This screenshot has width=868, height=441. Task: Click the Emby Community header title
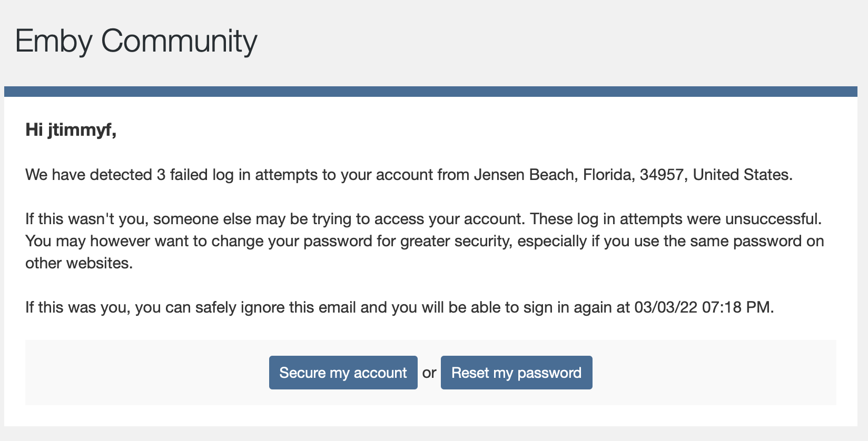pos(136,41)
